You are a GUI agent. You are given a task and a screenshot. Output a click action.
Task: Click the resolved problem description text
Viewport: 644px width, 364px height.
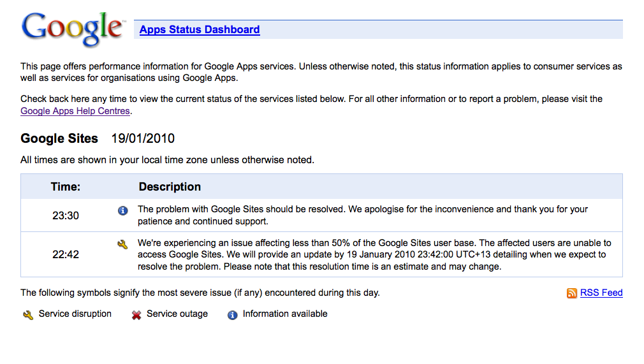pyautogui.click(x=363, y=215)
